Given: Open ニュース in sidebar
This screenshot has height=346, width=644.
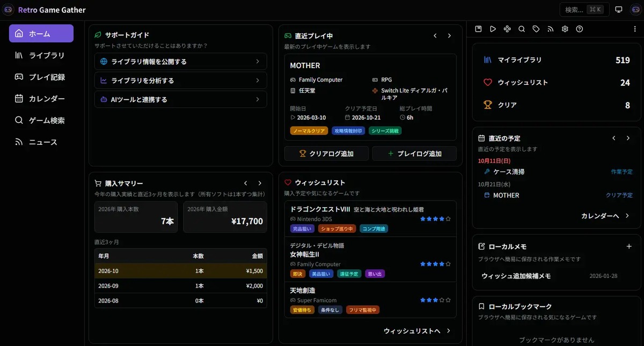Looking at the screenshot, I should (41, 142).
